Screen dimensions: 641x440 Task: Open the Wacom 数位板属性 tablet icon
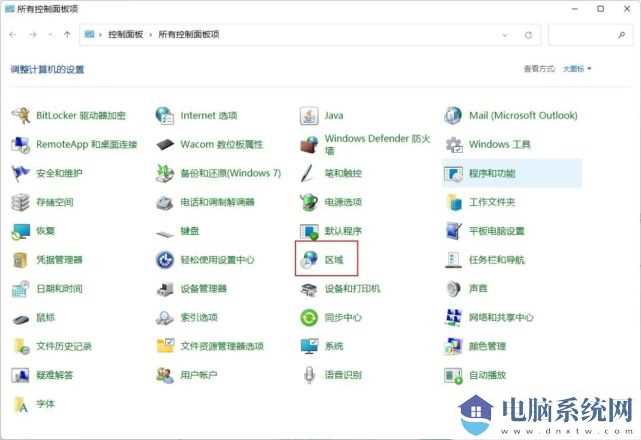coord(165,144)
